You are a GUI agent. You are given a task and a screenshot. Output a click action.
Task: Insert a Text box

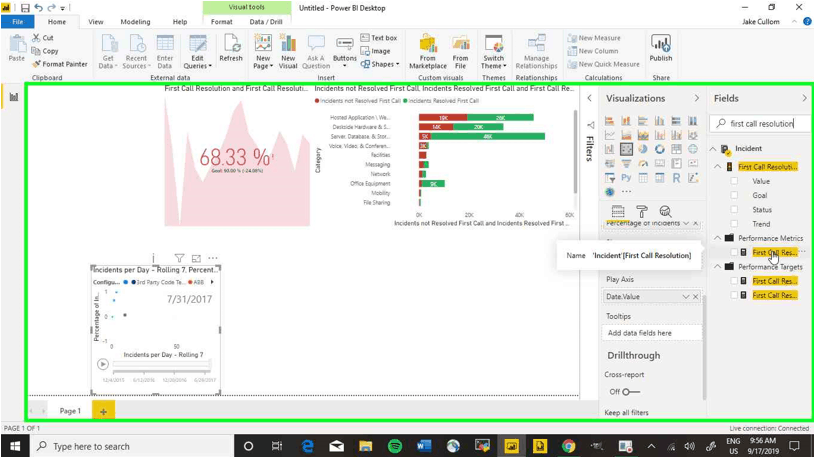point(379,37)
